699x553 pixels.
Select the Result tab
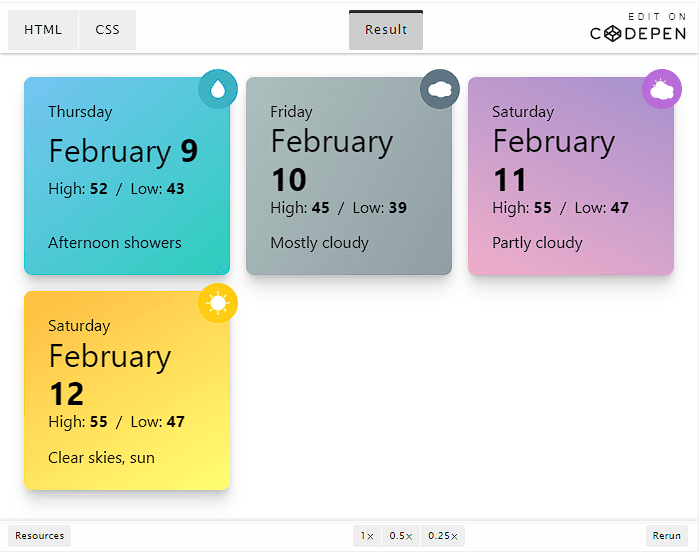[385, 30]
